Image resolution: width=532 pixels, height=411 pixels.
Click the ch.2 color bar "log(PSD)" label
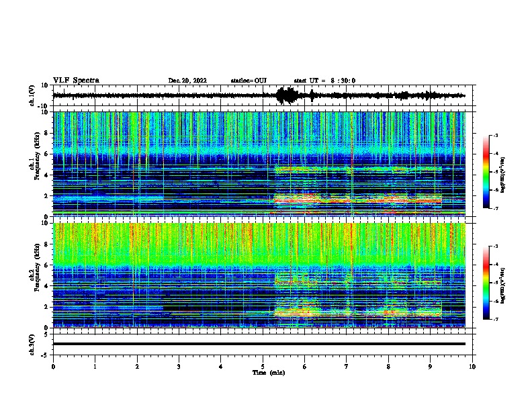click(x=502, y=285)
